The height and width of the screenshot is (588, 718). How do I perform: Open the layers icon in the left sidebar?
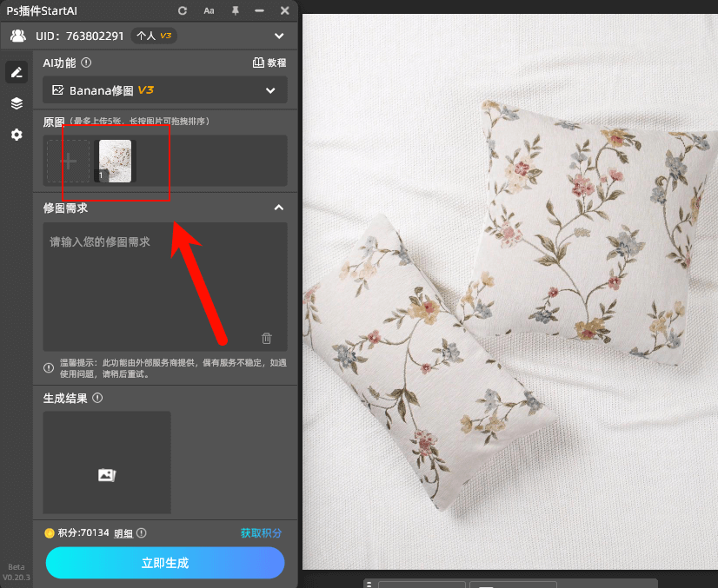pyautogui.click(x=16, y=103)
